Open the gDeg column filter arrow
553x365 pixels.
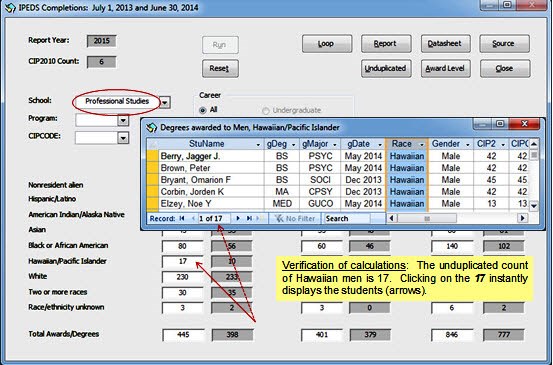click(x=293, y=145)
